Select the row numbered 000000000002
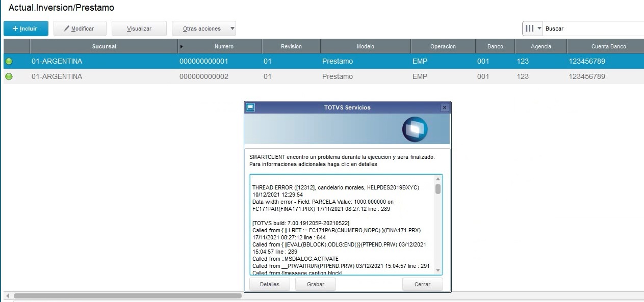Screen dimensions: 644x302 tap(324, 76)
